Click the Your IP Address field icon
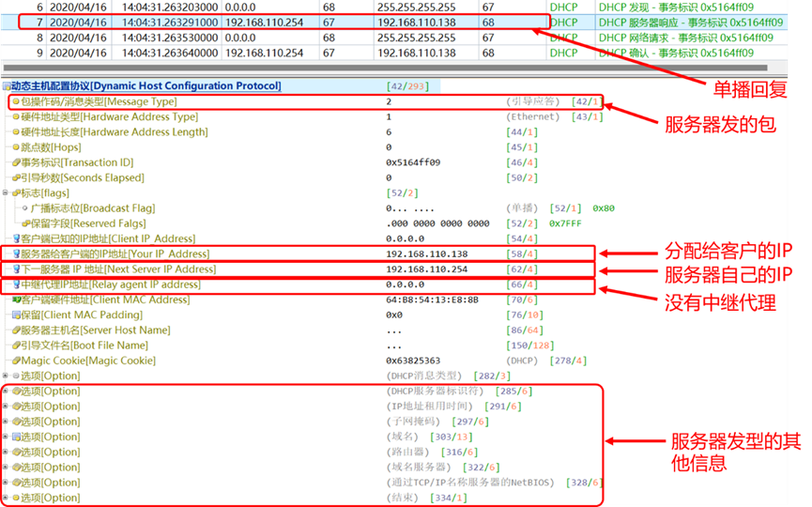 point(16,254)
